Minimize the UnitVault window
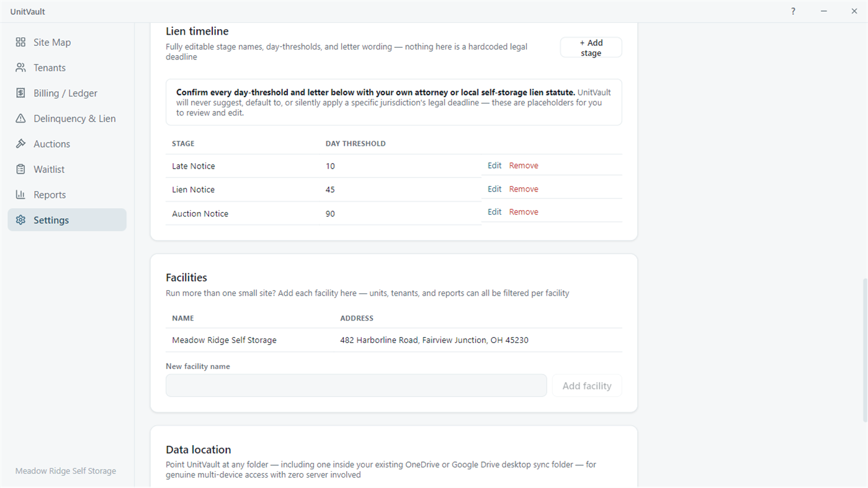The height and width of the screenshot is (488, 868). point(824,11)
